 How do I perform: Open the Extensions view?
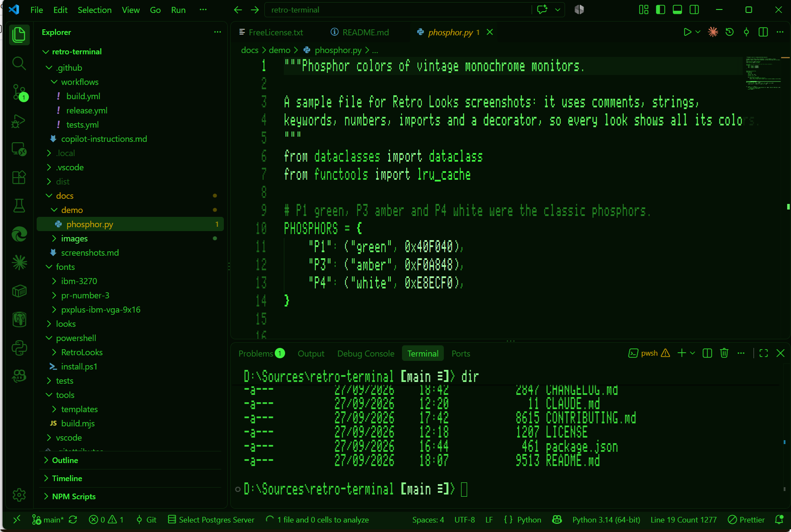[x=19, y=177]
